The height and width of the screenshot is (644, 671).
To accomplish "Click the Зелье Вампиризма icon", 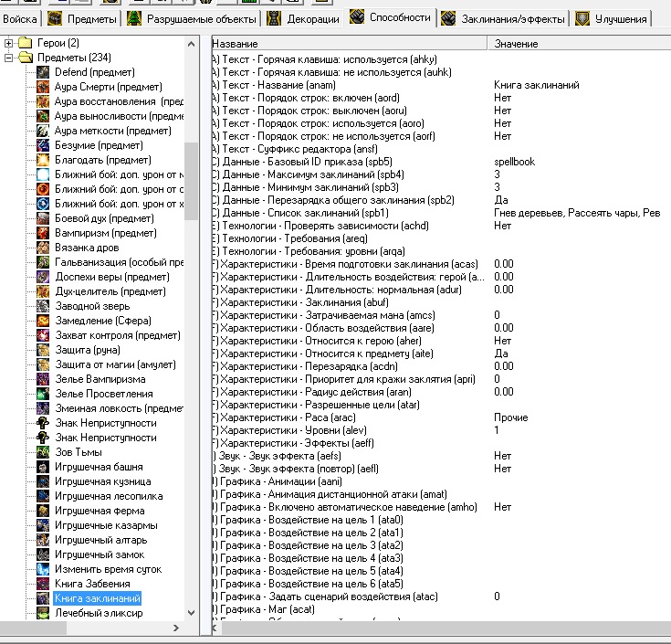I will (43, 379).
